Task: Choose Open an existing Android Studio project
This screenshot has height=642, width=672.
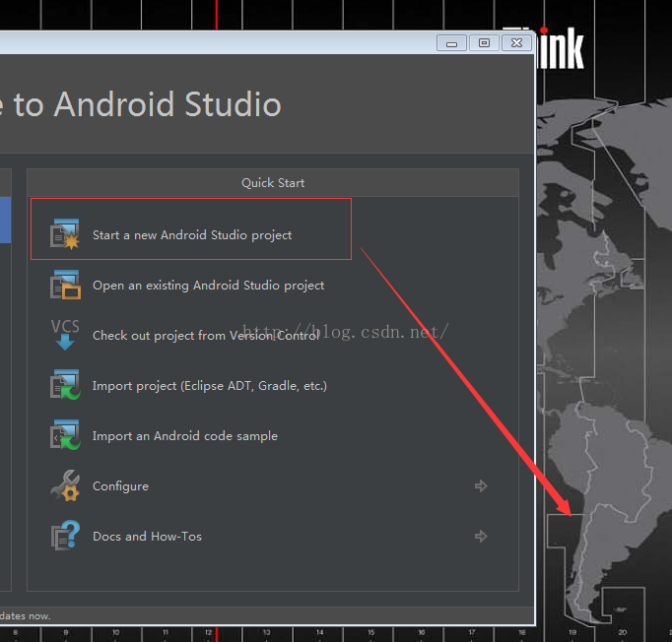Action: coord(208,286)
